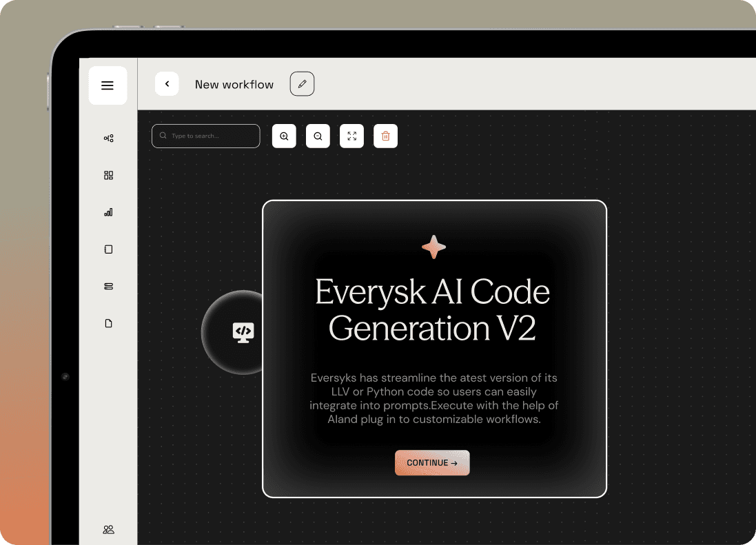Open the users sidebar icon
The height and width of the screenshot is (545, 756).
tap(108, 530)
